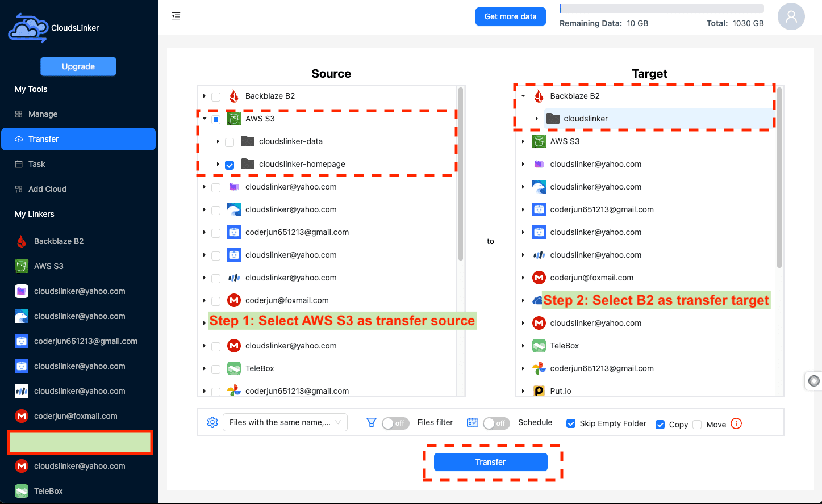Click the CloudsLinker cloud logo
This screenshot has height=504, width=822.
coord(28,28)
